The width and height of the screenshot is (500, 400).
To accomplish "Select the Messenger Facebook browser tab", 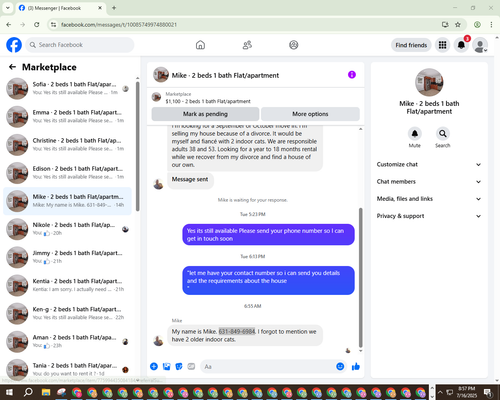I will point(61,8).
